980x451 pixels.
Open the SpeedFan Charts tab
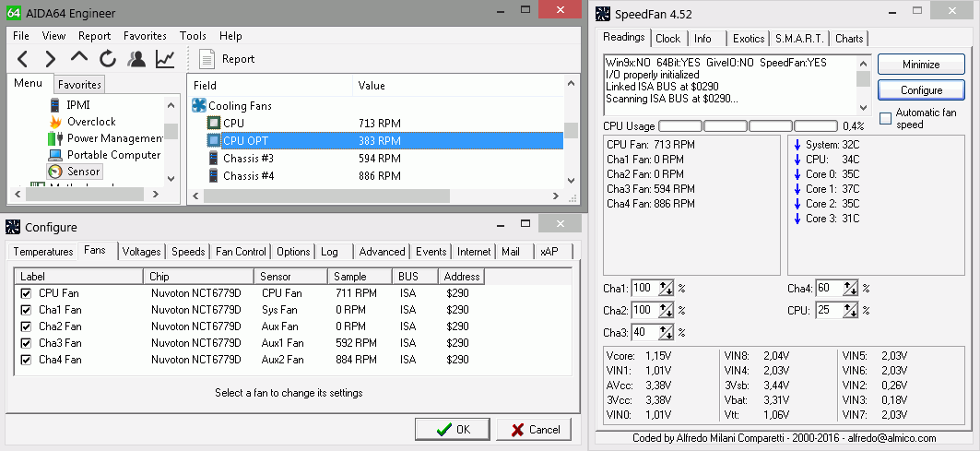click(x=849, y=38)
